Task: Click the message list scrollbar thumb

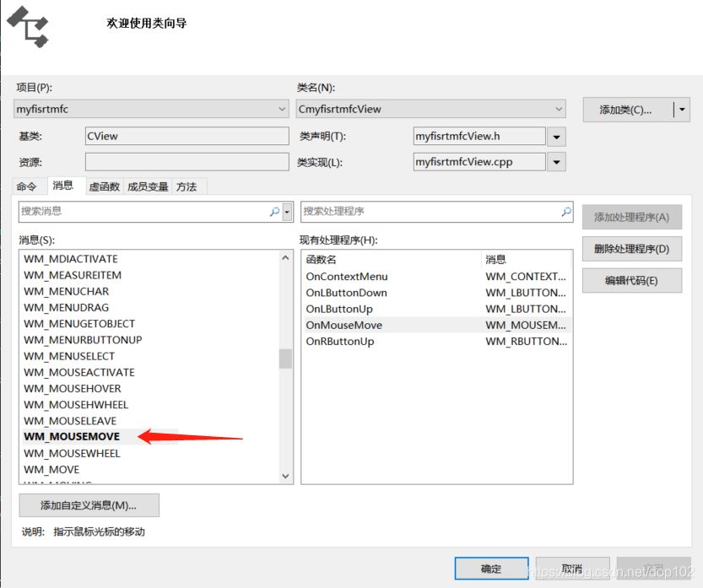Action: [x=285, y=359]
